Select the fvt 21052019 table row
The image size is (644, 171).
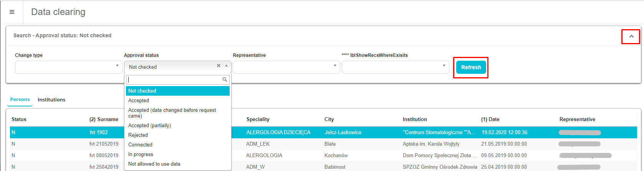tap(104, 144)
